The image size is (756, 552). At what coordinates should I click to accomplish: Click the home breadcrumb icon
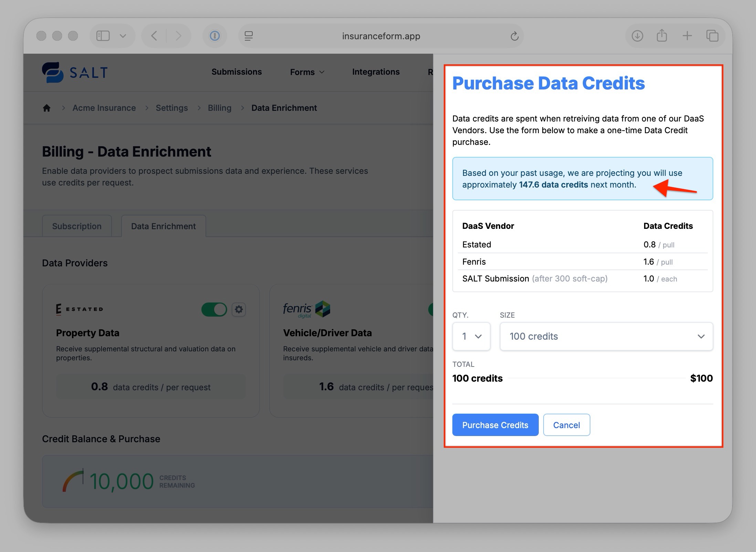pos(47,108)
